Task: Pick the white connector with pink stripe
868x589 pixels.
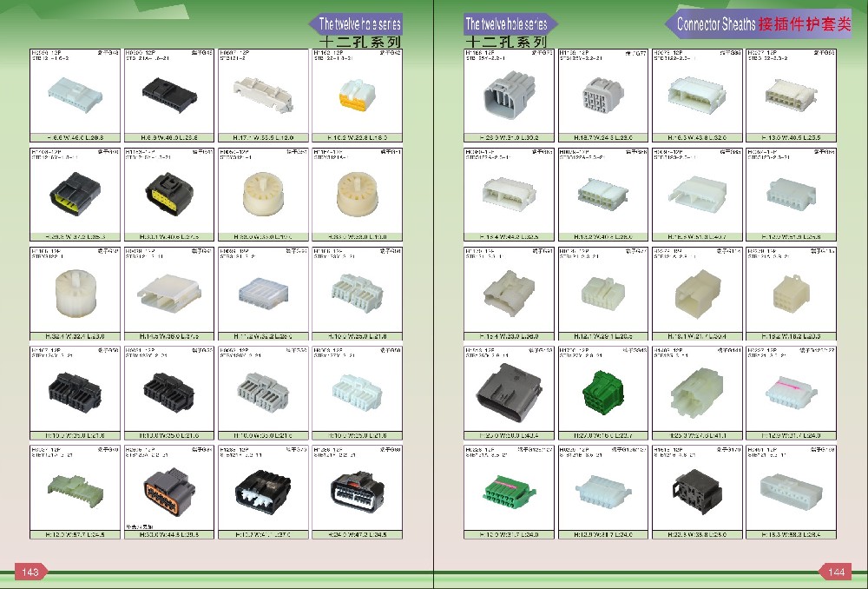Action: [791, 392]
